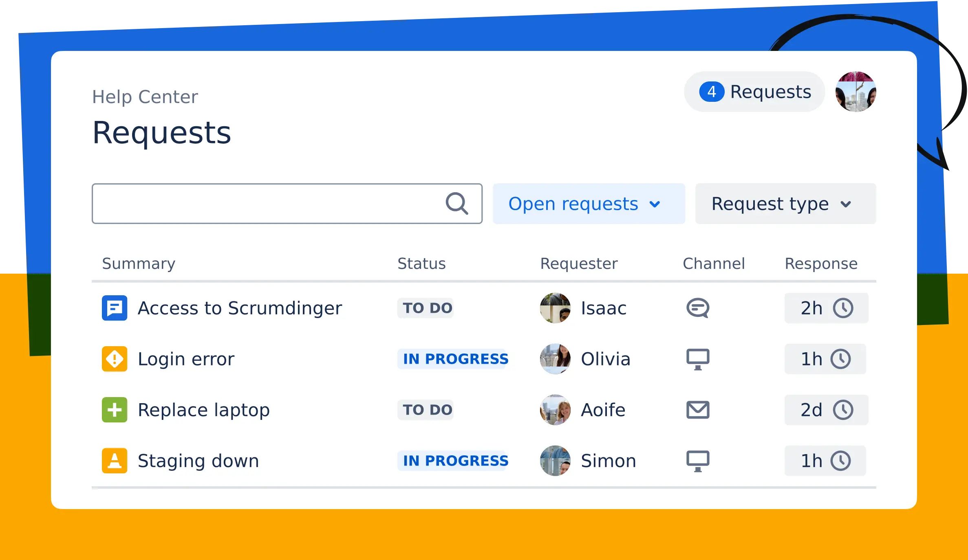
Task: Click inside the request search field
Action: tap(265, 204)
